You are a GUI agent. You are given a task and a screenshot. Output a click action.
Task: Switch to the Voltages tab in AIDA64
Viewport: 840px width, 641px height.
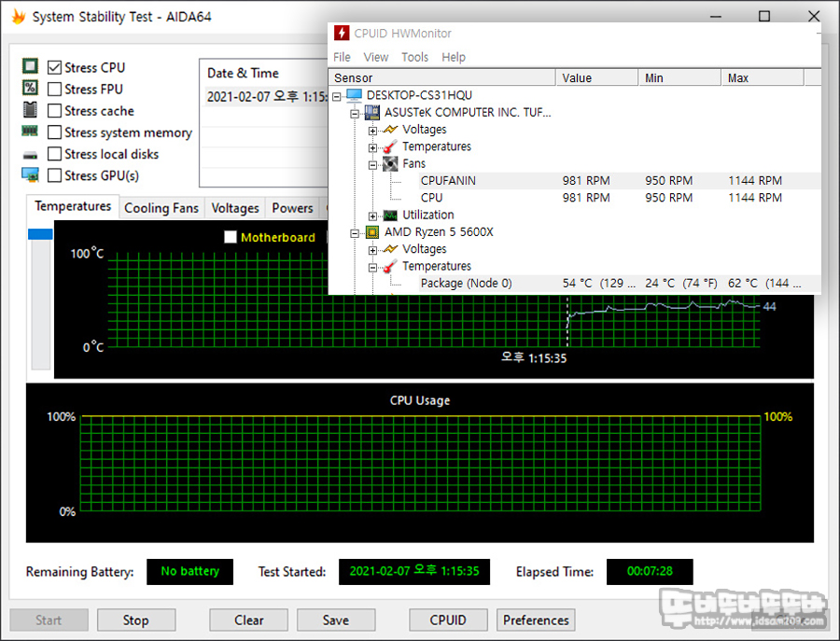(x=234, y=208)
